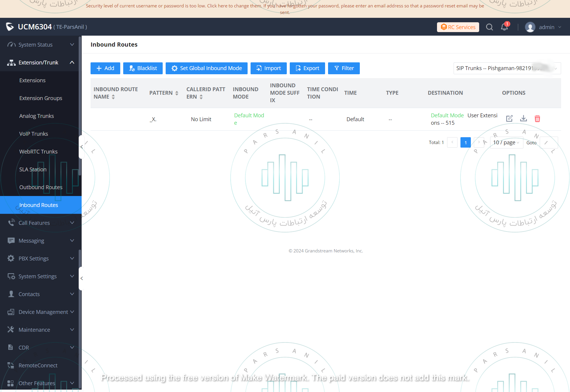
Task: Click Set Global Inbound Mode
Action: 207,68
